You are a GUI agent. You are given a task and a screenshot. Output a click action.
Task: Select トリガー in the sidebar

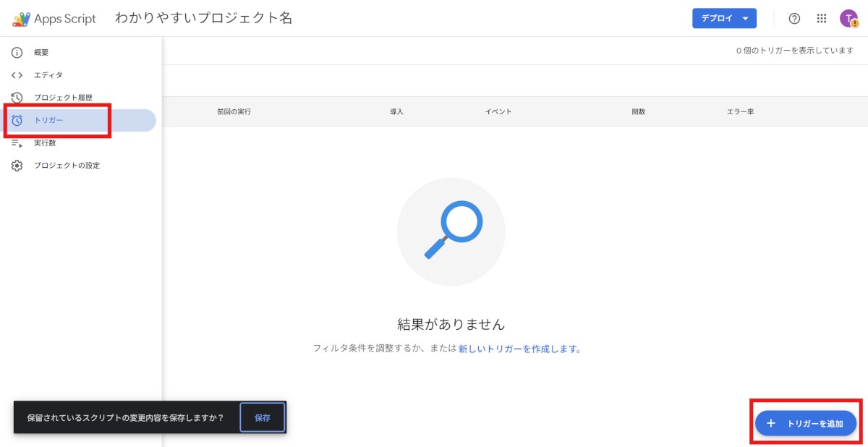[x=49, y=120]
